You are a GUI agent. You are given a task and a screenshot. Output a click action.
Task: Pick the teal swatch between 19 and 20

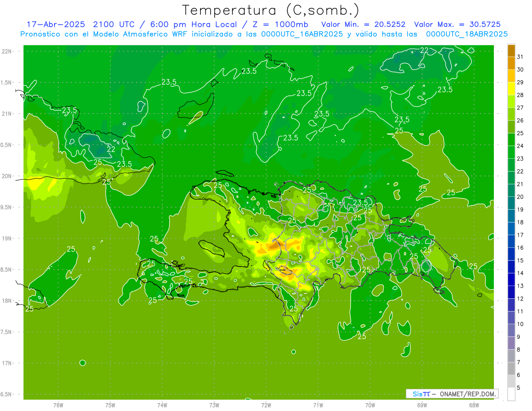click(511, 203)
